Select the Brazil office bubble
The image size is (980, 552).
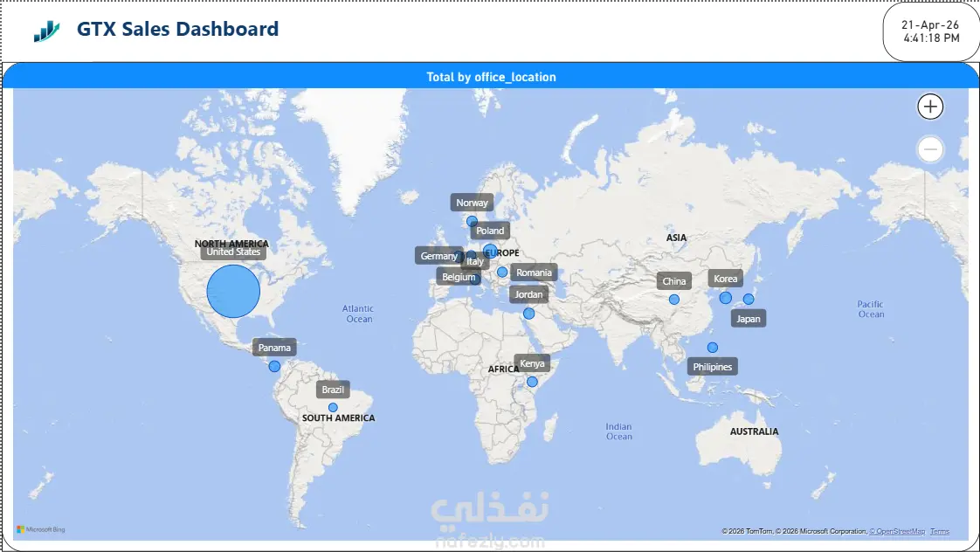(333, 408)
